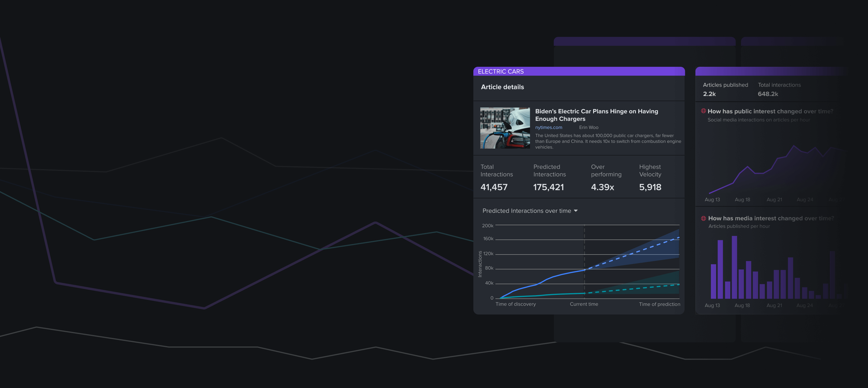868x388 pixels.
Task: Click the Article details heading
Action: pyautogui.click(x=502, y=87)
